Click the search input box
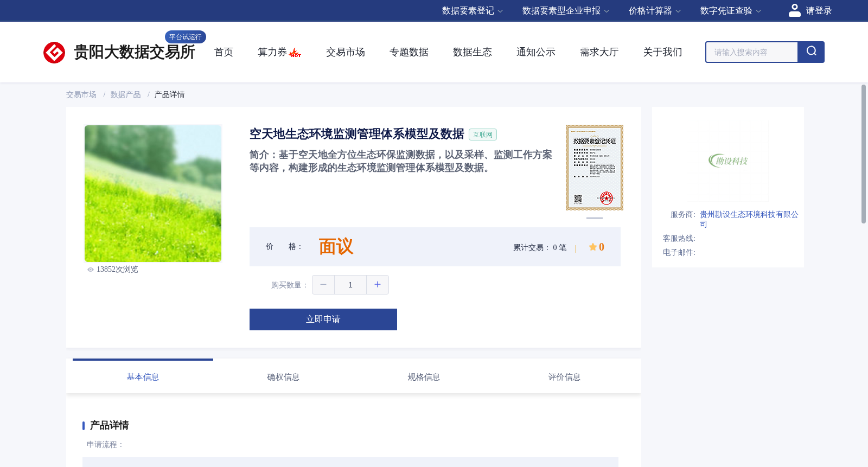868x467 pixels. click(x=752, y=52)
